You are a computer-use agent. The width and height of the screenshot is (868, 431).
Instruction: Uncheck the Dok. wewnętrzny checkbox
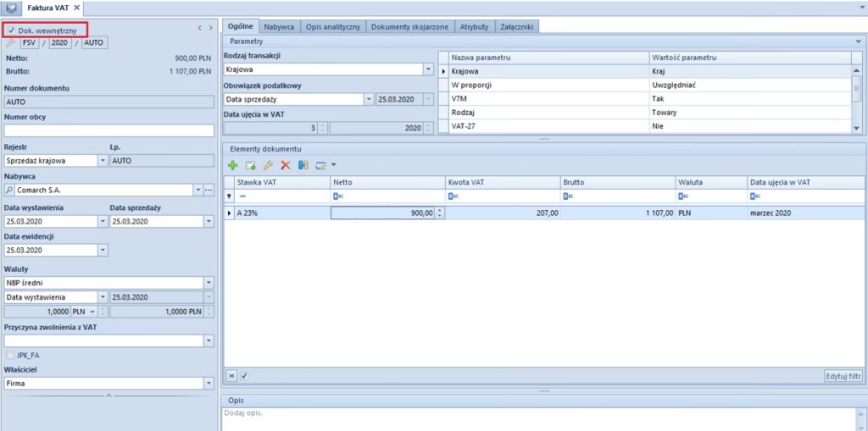coord(11,30)
